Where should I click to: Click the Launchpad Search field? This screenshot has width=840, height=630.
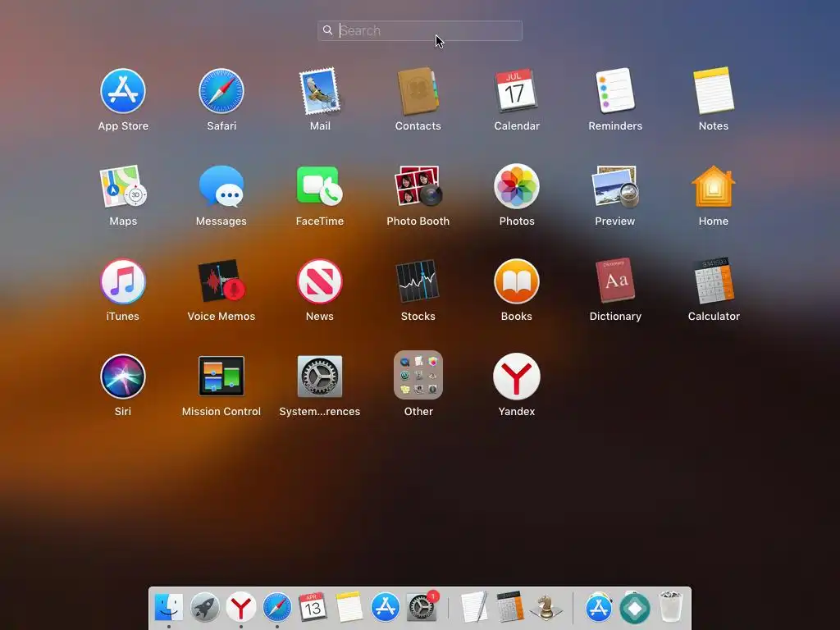[420, 30]
